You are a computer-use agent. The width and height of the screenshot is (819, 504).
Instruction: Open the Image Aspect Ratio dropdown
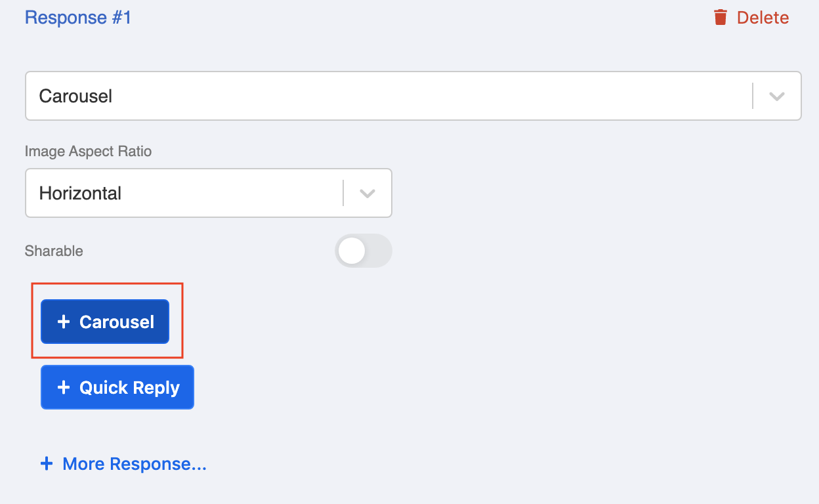coord(197,194)
